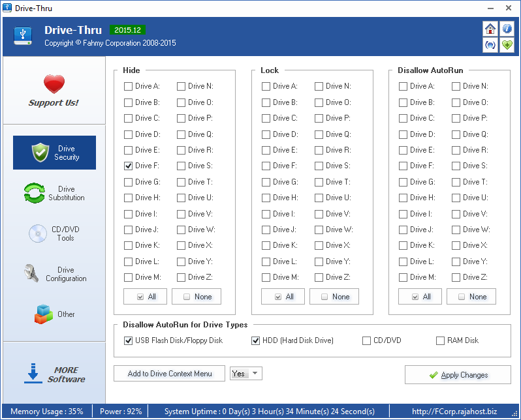This screenshot has height=420, width=521.
Task: Check Disallow AutoRun Drive H: checkbox
Action: coord(403,198)
